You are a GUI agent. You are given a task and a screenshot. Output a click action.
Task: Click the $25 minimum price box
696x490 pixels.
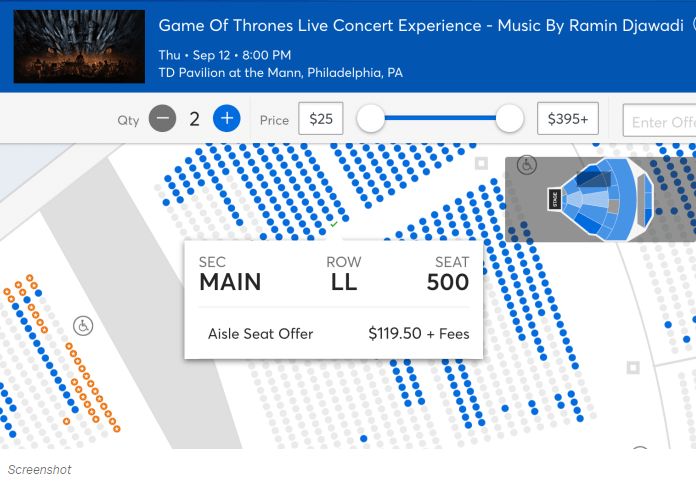click(320, 119)
